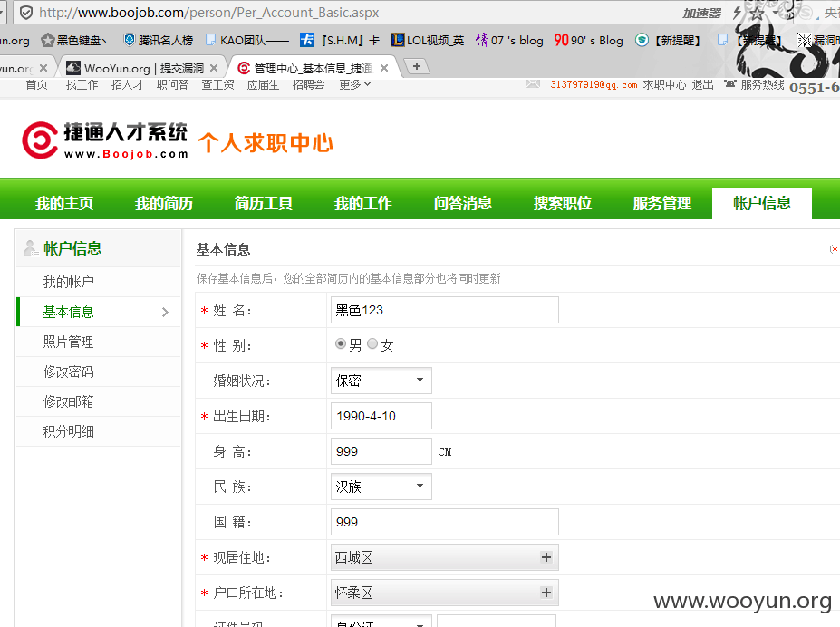840x627 pixels.
Task: Open the 民族 dropdown
Action: pyautogui.click(x=381, y=487)
